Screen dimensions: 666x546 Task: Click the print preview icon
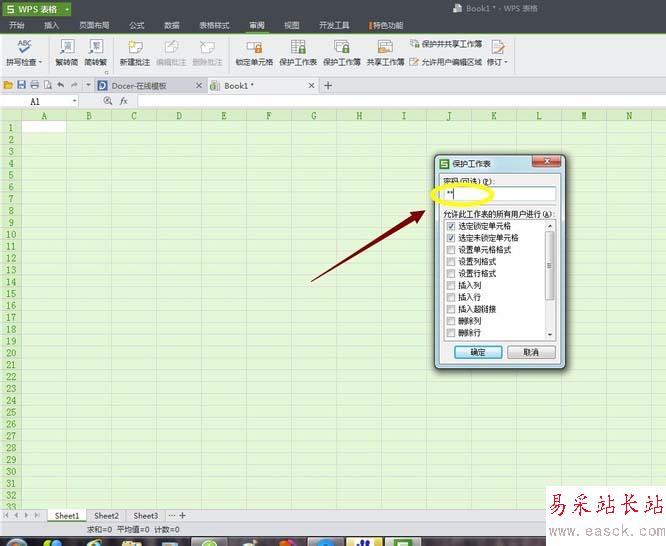click(48, 85)
